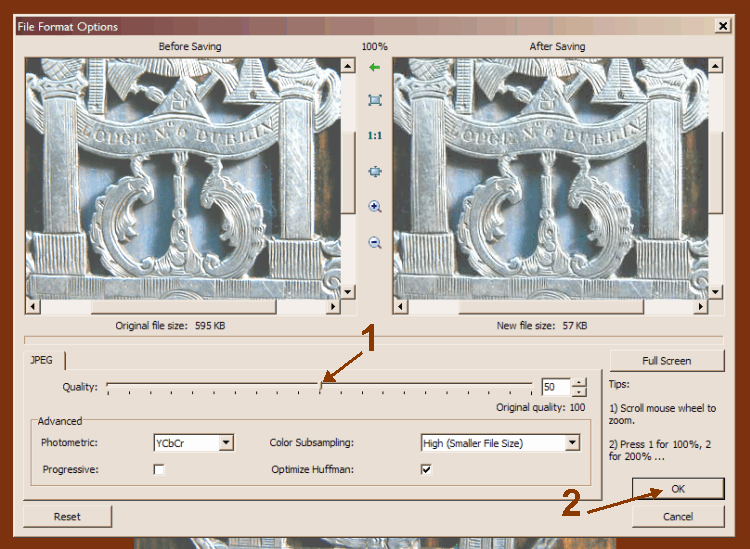
Task: Click the green sync arrow icon
Action: tap(375, 67)
